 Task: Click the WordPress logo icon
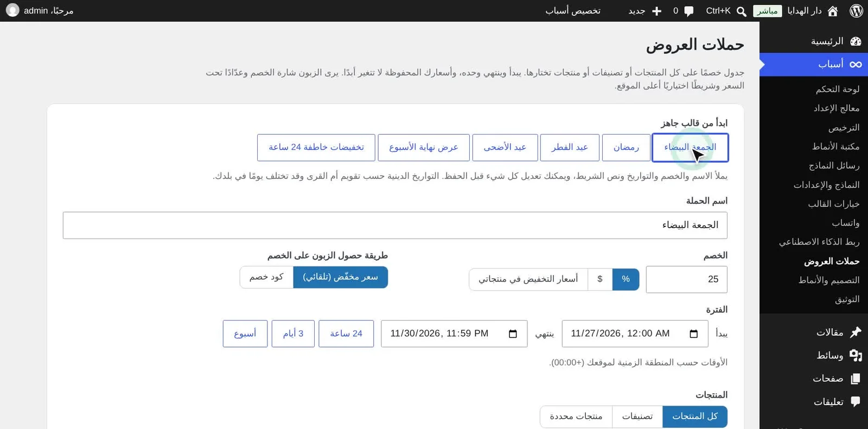click(x=857, y=11)
